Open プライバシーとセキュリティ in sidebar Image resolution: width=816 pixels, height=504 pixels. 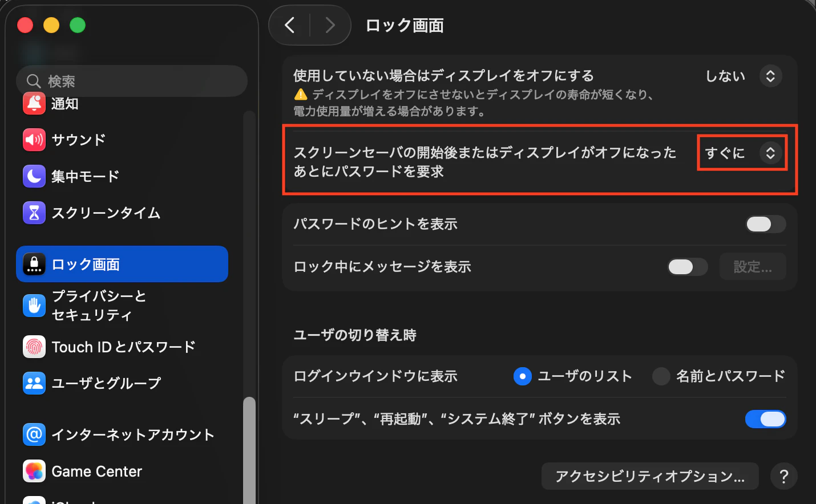(x=122, y=306)
